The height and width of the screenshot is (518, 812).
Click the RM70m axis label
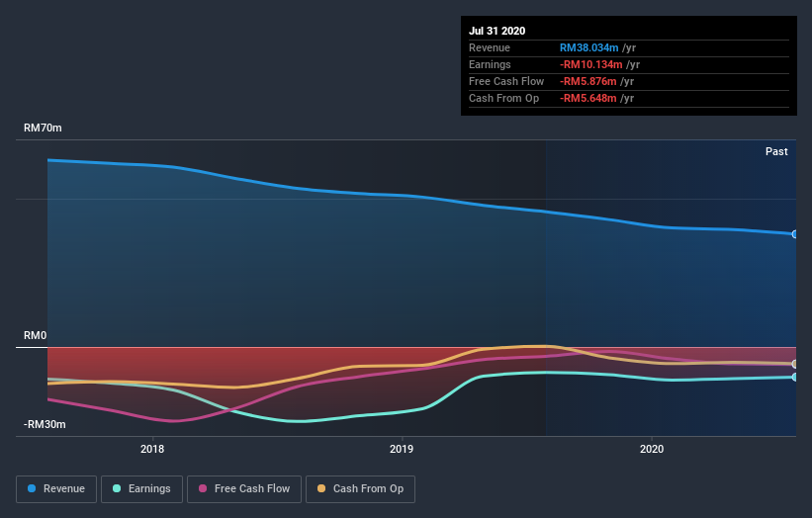click(x=43, y=128)
